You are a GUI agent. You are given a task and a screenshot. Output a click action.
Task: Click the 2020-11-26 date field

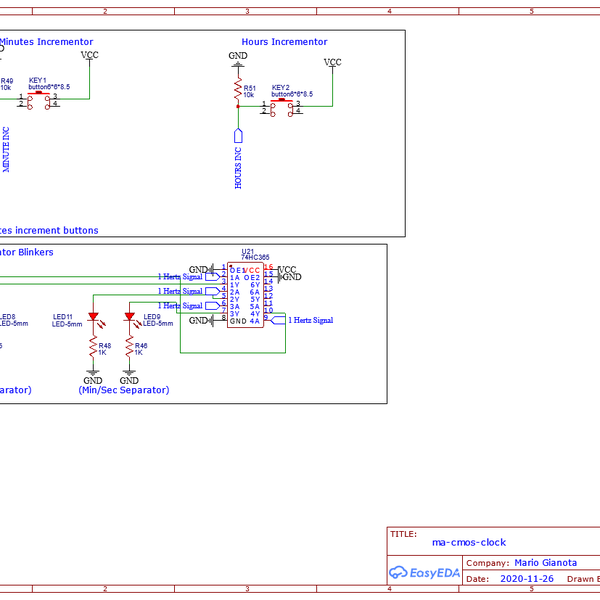coord(526,579)
